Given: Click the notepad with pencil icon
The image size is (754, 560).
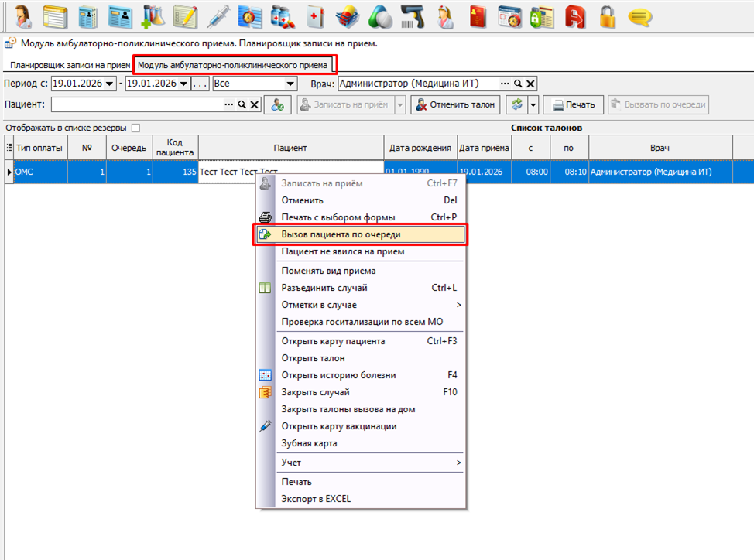Looking at the screenshot, I should (x=184, y=16).
